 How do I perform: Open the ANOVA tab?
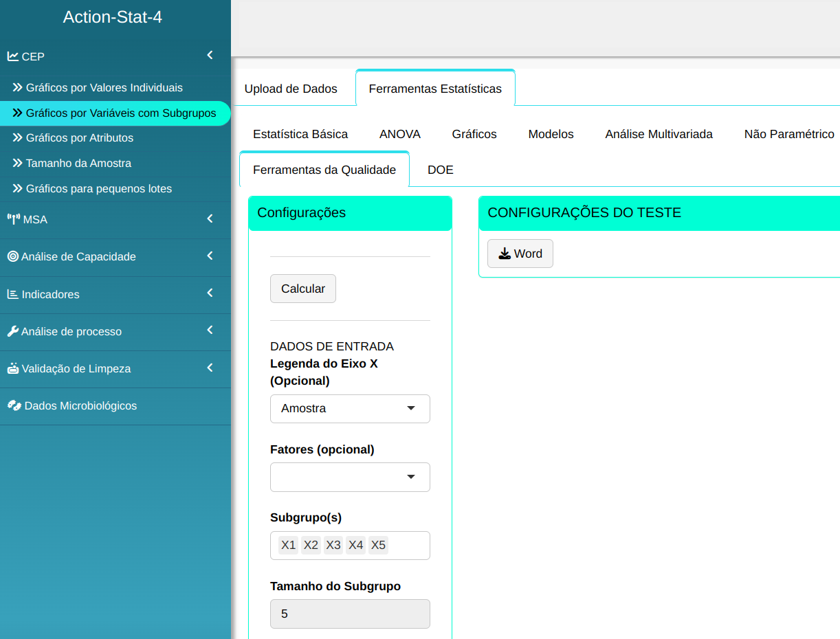coord(399,134)
